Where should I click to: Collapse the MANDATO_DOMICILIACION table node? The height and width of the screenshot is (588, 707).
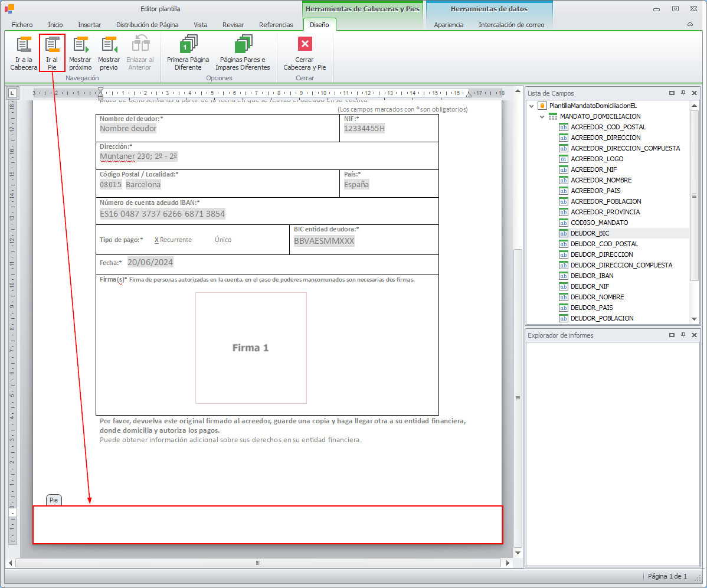[x=542, y=116]
